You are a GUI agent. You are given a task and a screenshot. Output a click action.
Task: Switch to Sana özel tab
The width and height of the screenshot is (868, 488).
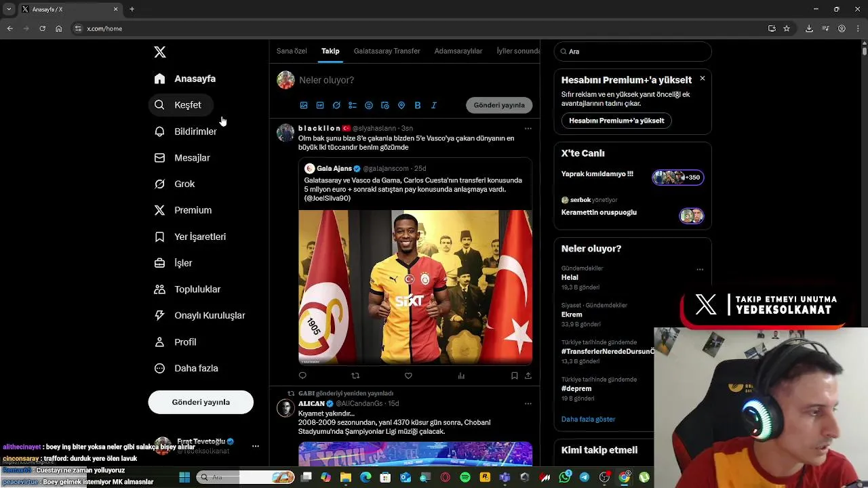click(x=292, y=51)
